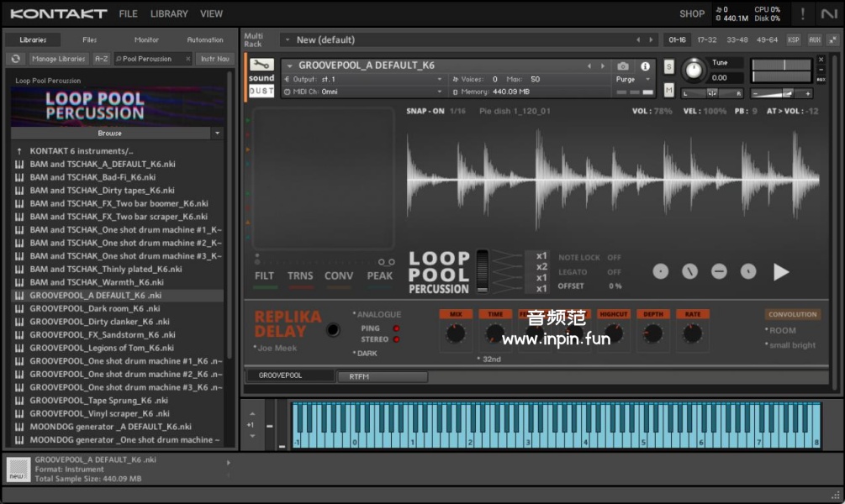Toggle the Mute (M) button
Image resolution: width=845 pixels, height=504 pixels.
(669, 90)
